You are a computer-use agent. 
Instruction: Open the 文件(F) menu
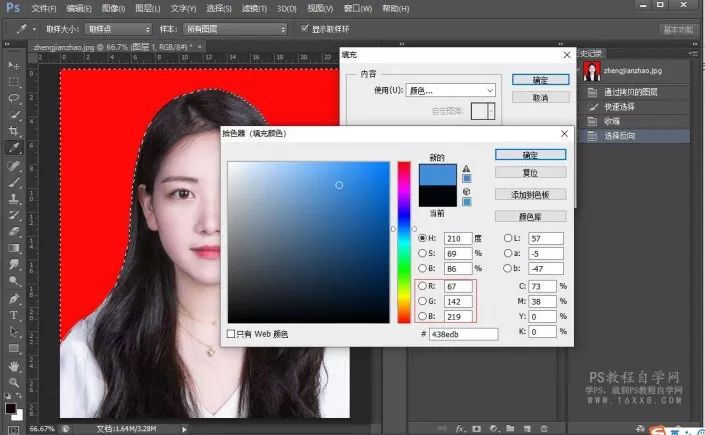44,9
